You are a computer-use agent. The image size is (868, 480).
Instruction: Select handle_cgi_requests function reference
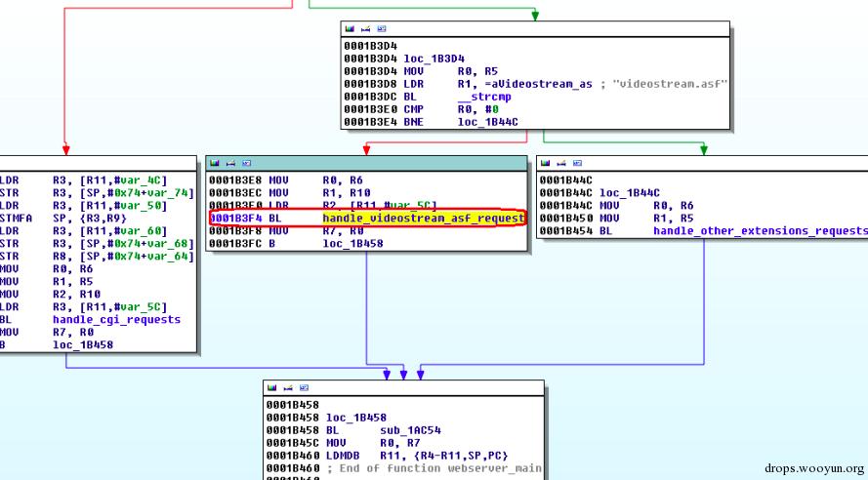click(117, 320)
